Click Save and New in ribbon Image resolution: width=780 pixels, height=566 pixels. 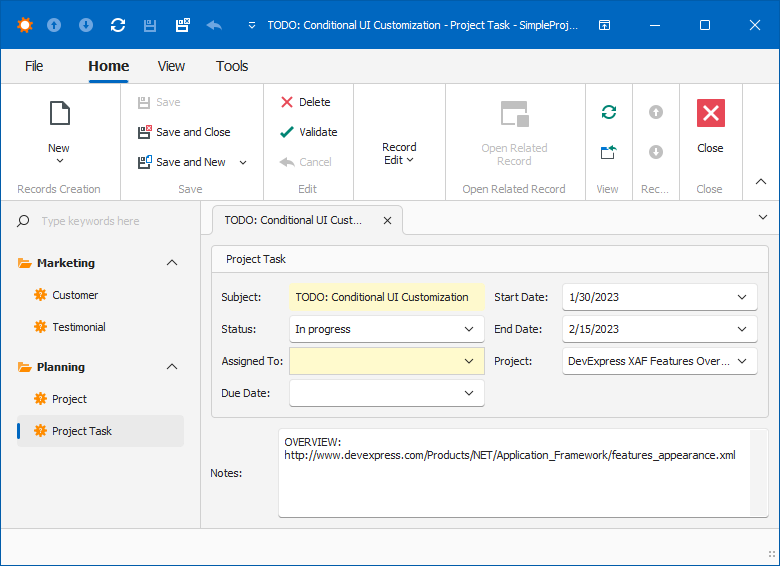pyautogui.click(x=182, y=162)
